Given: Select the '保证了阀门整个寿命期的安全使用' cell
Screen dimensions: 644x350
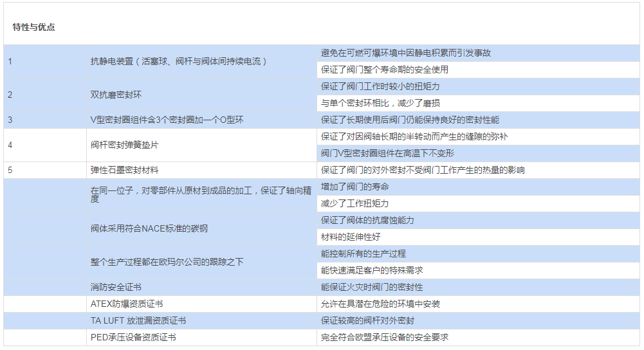Looking at the screenshot, I should pyautogui.click(x=384, y=69).
